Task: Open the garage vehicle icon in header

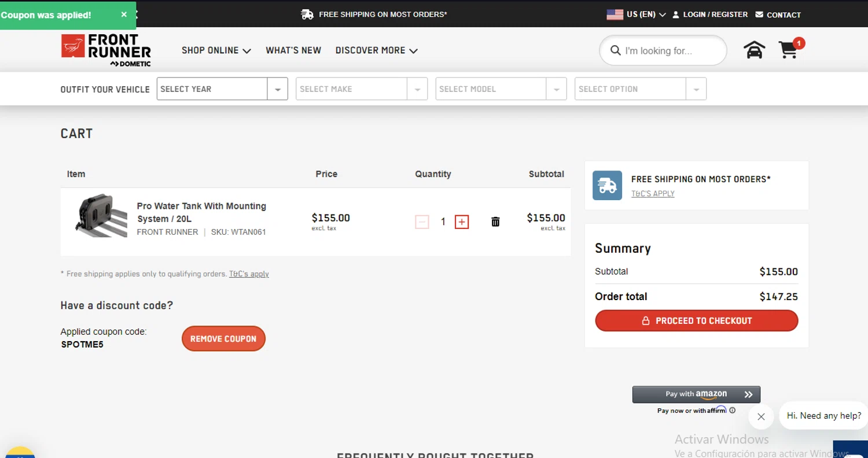Action: point(754,50)
